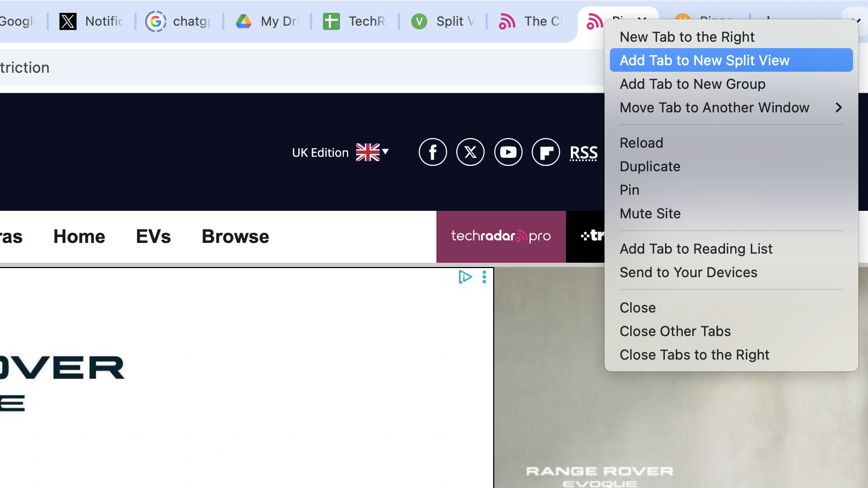The image size is (868, 488).
Task: Select the My Drive tab favicon
Action: coord(244,21)
